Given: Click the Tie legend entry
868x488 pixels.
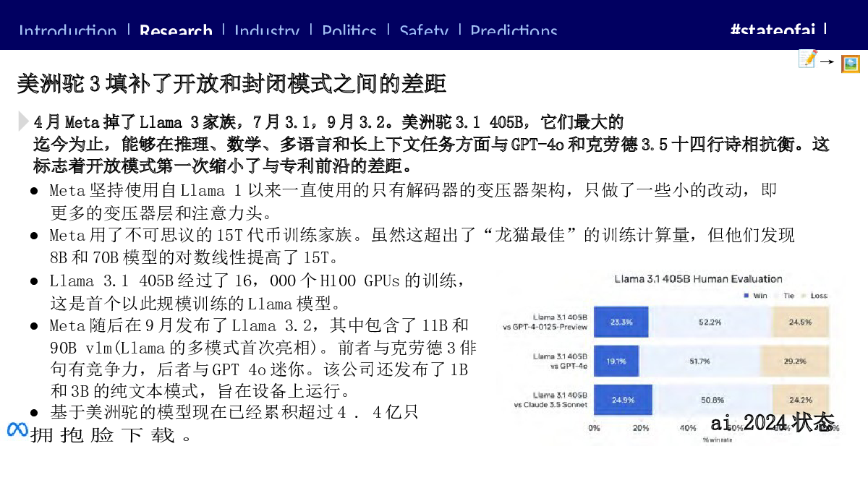Looking at the screenshot, I should tap(788, 296).
